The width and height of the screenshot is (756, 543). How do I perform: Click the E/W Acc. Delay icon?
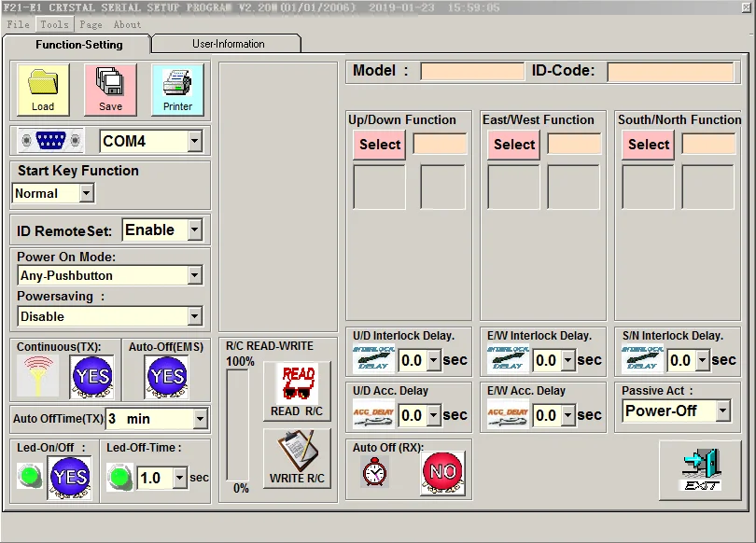pos(508,414)
